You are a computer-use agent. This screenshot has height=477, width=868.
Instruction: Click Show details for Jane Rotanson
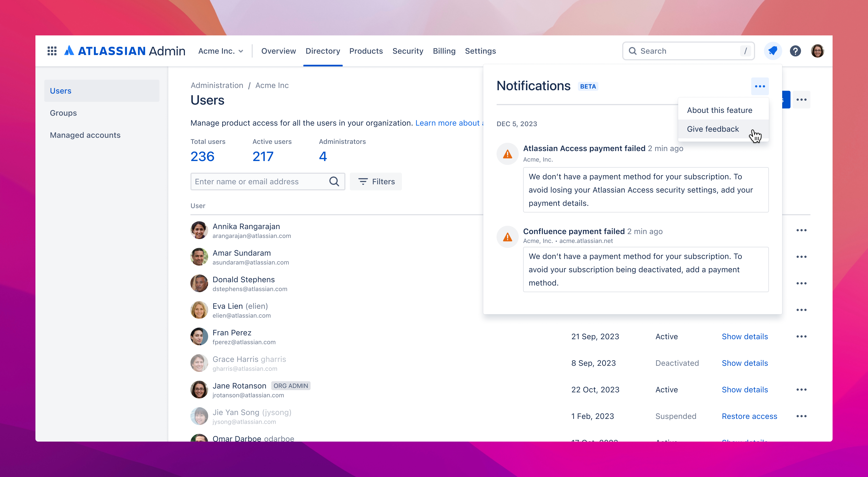[745, 390]
